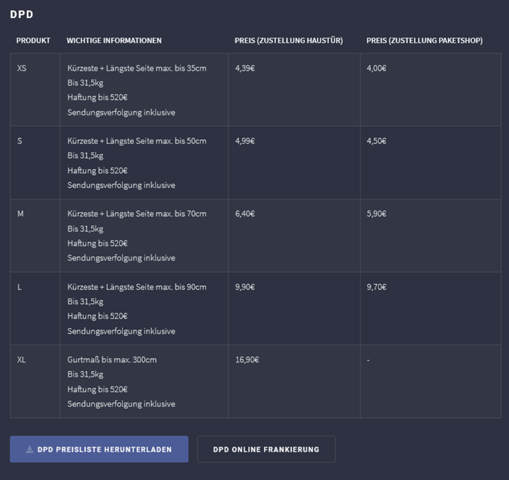The image size is (509, 480).
Task: Click the Gurtmaß bis max. 300cm text
Action: (x=112, y=360)
